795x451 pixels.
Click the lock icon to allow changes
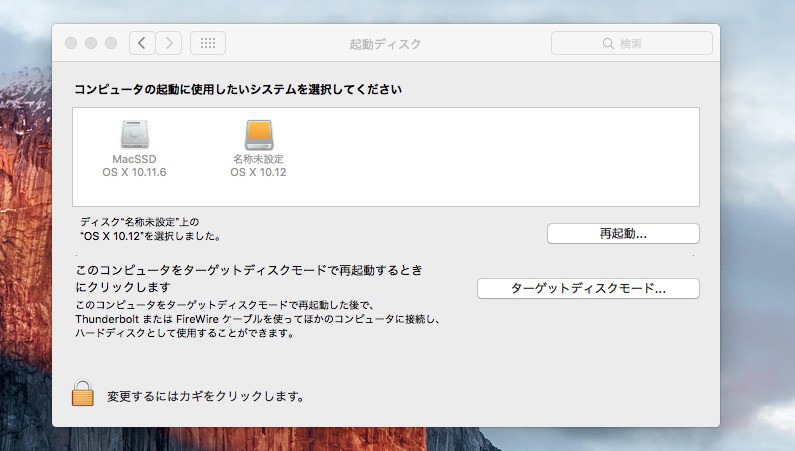pyautogui.click(x=83, y=393)
